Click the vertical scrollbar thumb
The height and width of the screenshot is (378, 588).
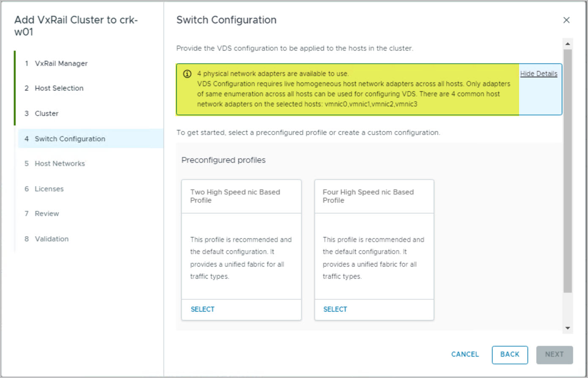click(x=568, y=169)
